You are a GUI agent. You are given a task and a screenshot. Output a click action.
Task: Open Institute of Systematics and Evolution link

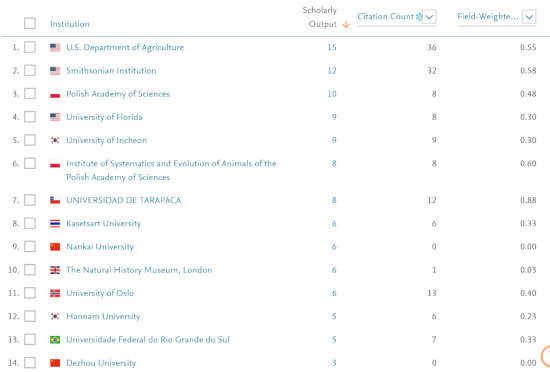click(171, 170)
